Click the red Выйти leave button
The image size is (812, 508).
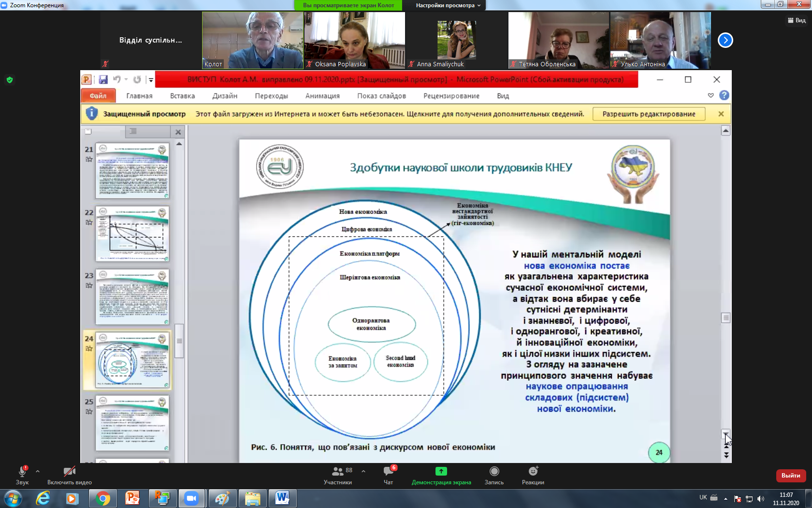790,476
